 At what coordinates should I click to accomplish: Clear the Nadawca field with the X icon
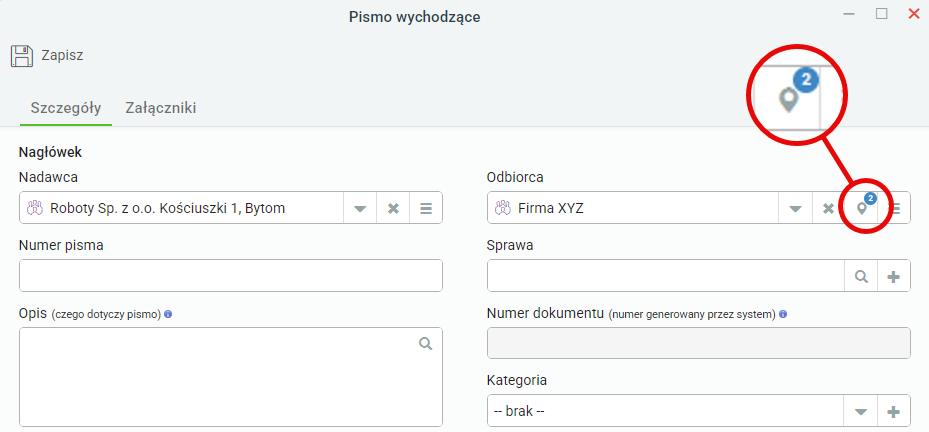point(393,209)
